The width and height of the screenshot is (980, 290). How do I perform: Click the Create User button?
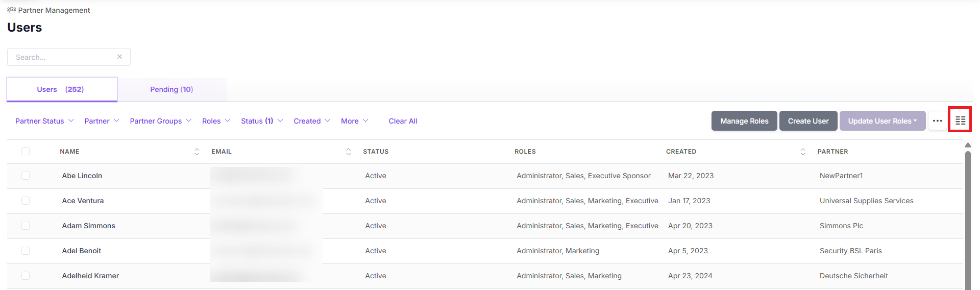click(x=808, y=121)
